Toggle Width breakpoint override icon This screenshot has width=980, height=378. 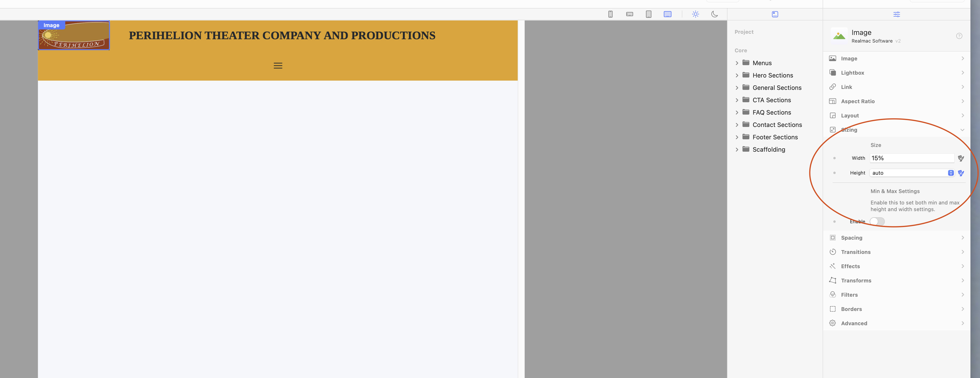coord(961,158)
